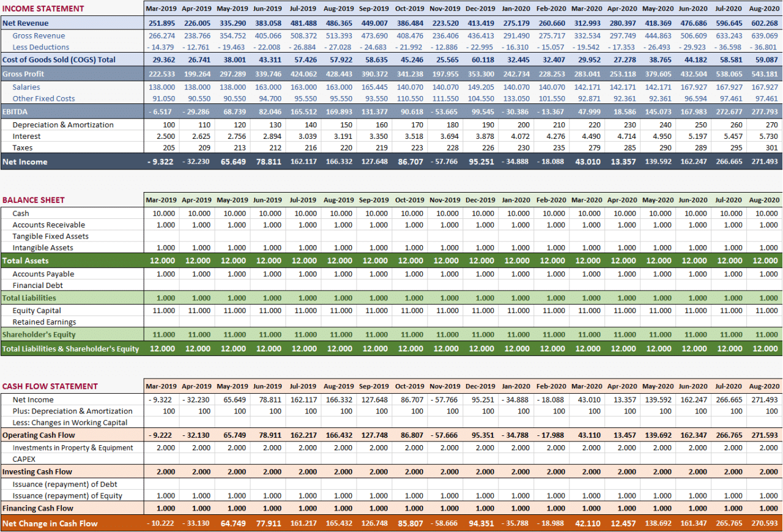Select the Total Assets row label
Image resolution: width=783 pixels, height=532 pixels.
point(25,260)
